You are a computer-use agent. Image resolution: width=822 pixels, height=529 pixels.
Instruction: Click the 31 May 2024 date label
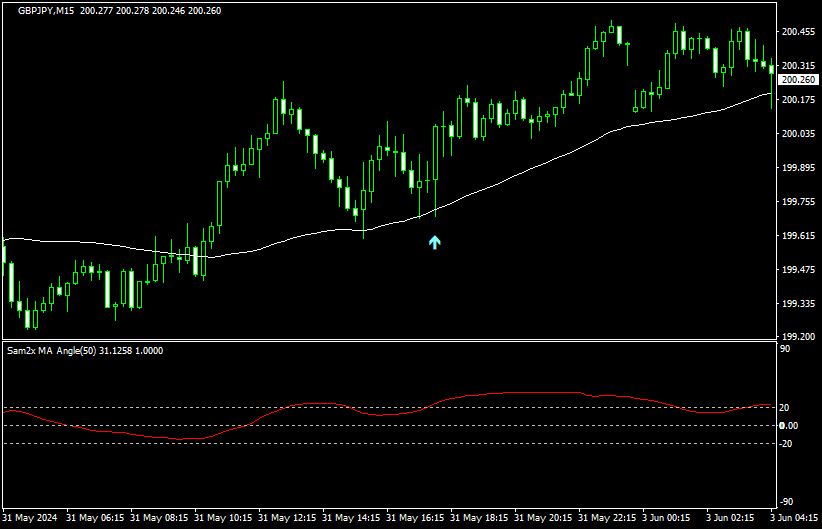[x=31, y=518]
